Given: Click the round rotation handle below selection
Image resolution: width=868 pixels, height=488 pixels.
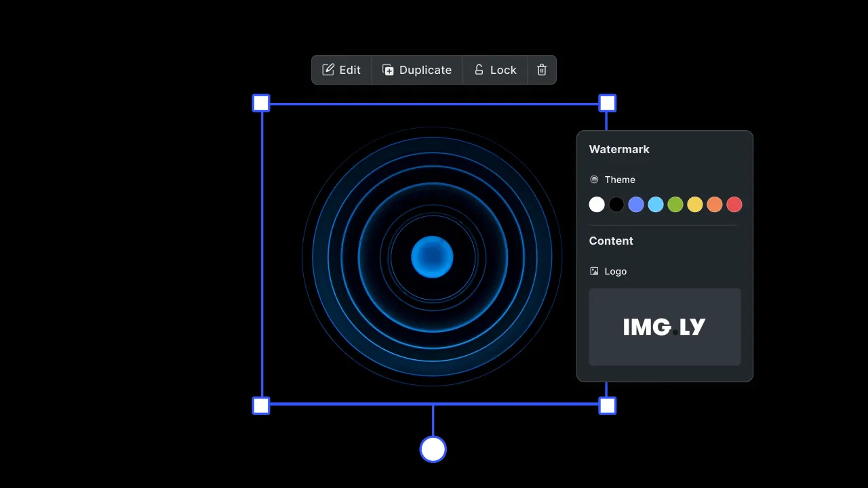Looking at the screenshot, I should click(433, 449).
